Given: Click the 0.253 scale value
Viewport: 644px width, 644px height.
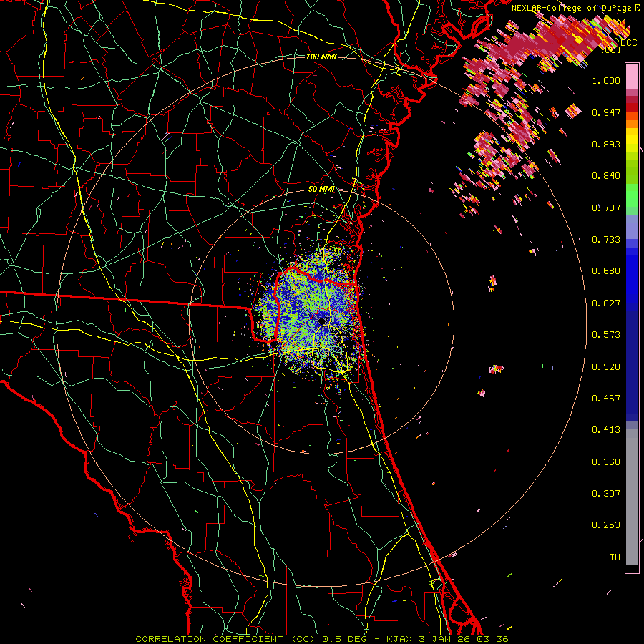Looking at the screenshot, I should click(606, 525).
